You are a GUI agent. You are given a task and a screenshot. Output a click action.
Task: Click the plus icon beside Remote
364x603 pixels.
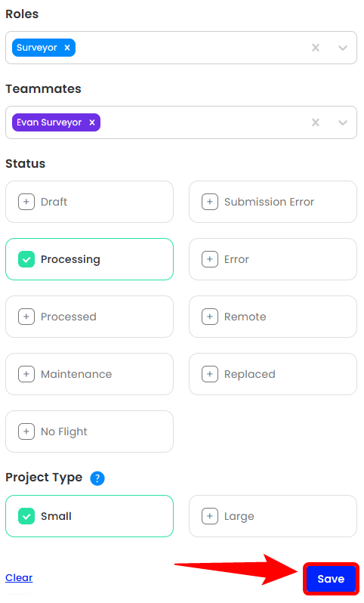click(210, 317)
